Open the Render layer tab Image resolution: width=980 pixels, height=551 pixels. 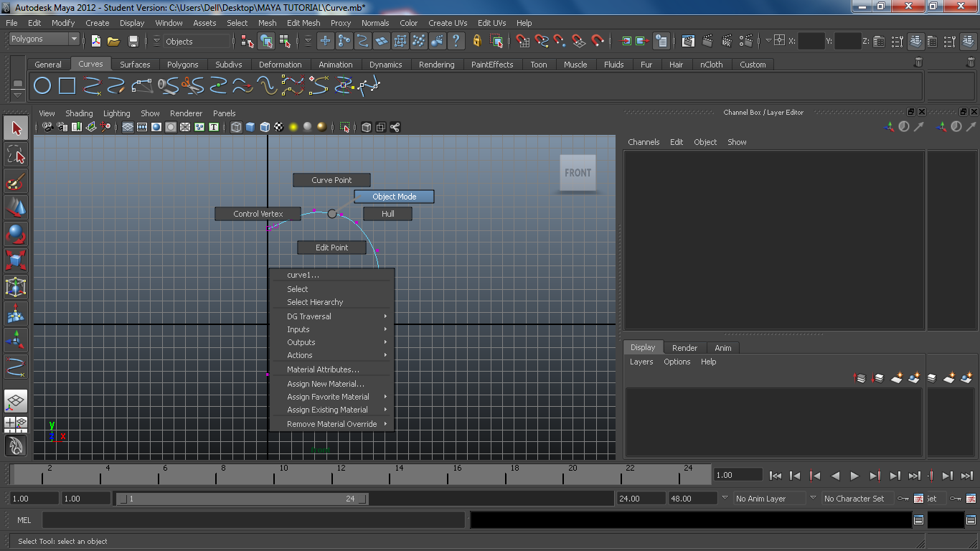pyautogui.click(x=684, y=348)
